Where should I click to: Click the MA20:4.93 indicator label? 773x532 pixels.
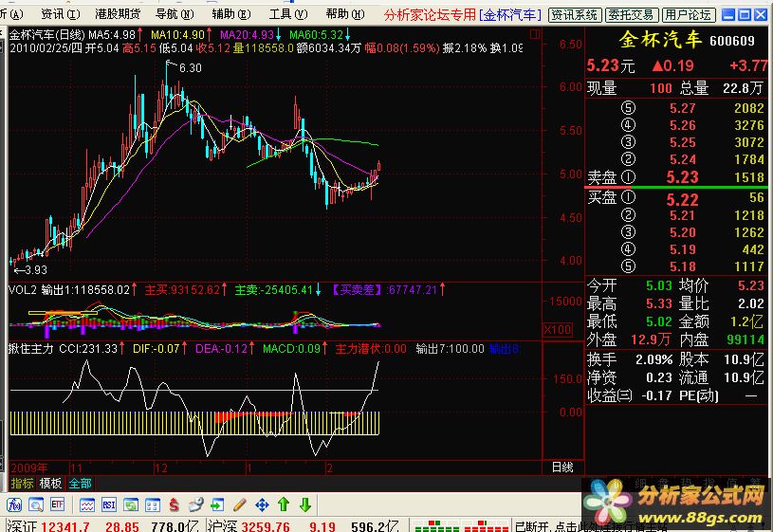click(247, 35)
